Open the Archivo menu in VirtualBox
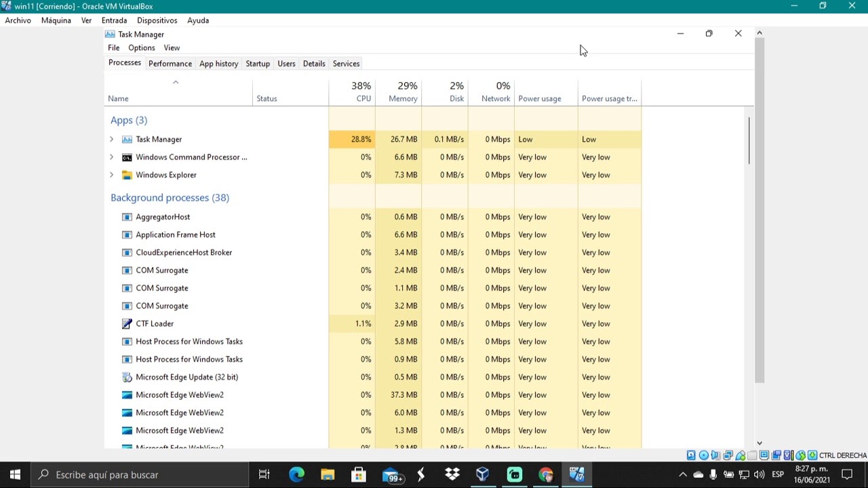This screenshot has height=488, width=868. pos(18,20)
